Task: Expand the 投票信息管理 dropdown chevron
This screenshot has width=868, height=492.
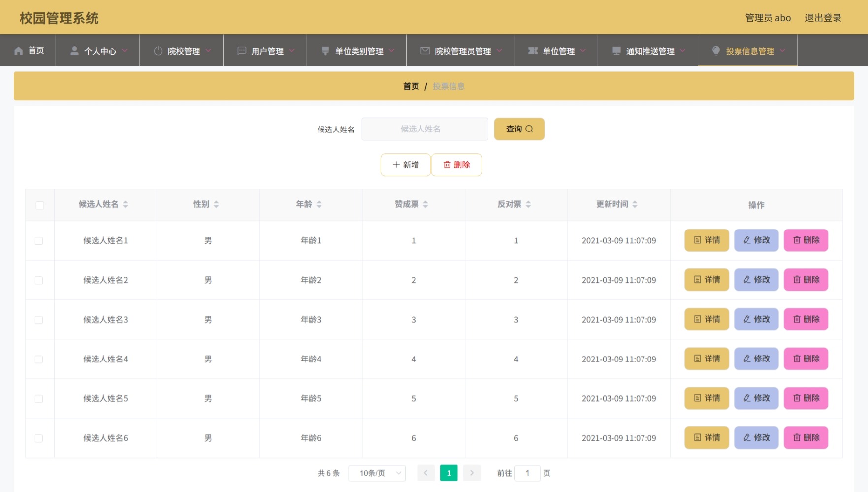Action: coord(783,51)
